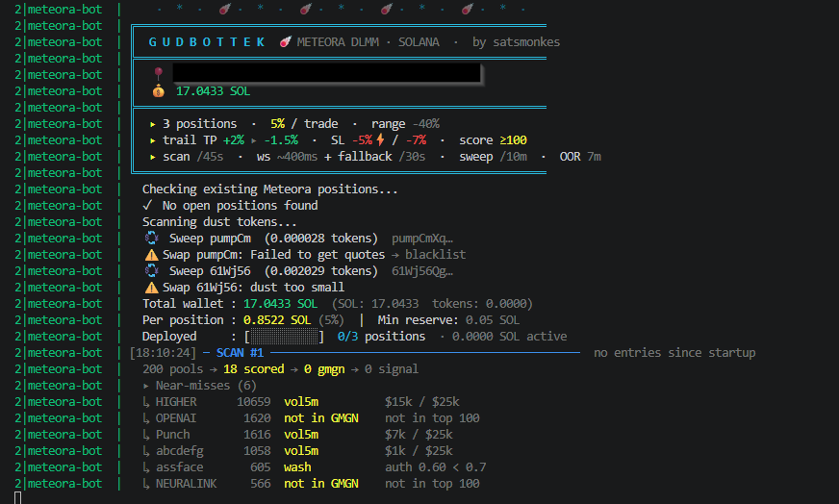
Task: Click the '61Wj56Qg…' token address
Action: click(x=422, y=271)
